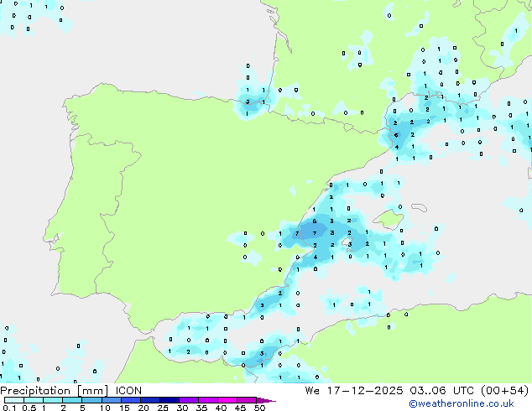This screenshot has height=411, width=532.
Task: Click the "0.5" legend scale label
Action: tap(29, 408)
